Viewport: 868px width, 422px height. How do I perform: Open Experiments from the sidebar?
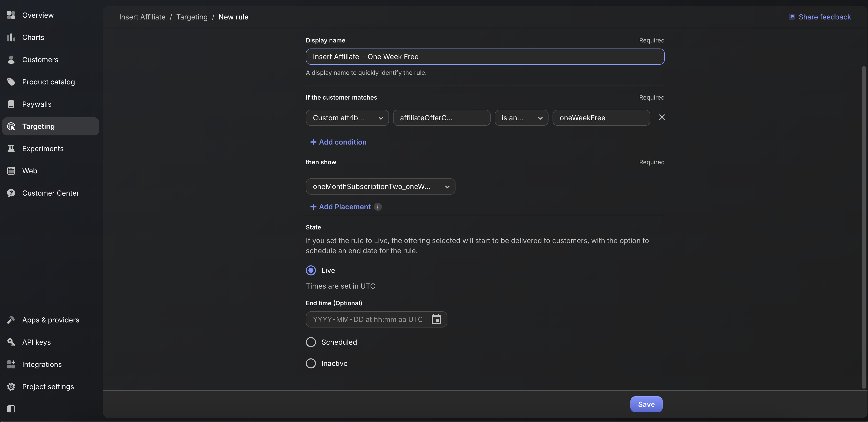coord(42,149)
